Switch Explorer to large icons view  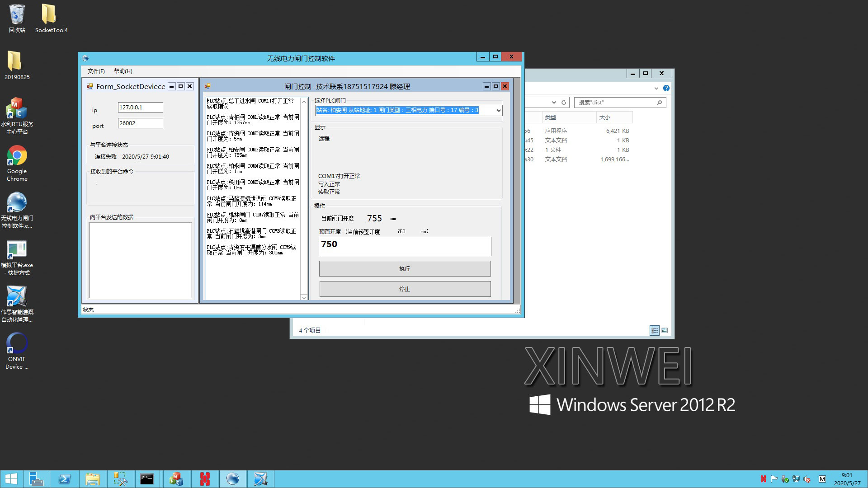click(x=665, y=331)
